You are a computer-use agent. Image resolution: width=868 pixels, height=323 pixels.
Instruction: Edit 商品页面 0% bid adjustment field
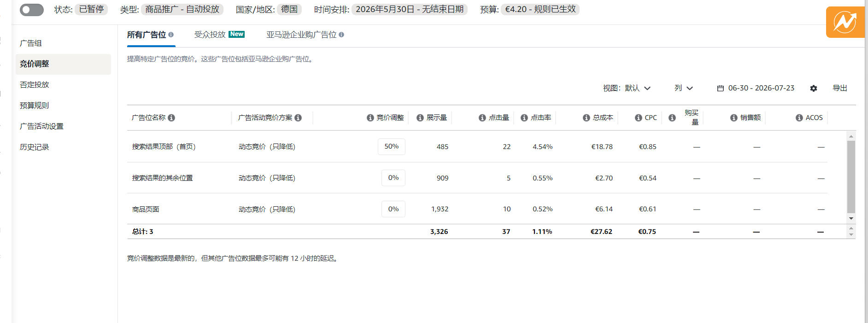[393, 209]
